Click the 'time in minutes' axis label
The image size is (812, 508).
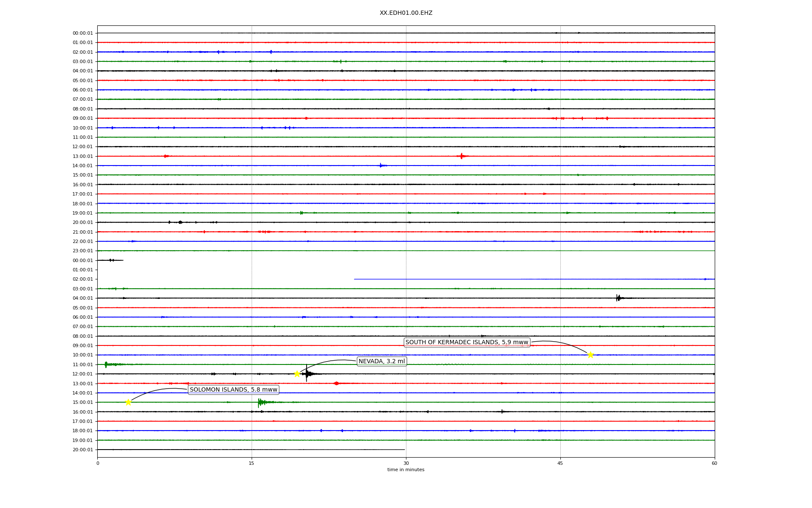click(406, 469)
